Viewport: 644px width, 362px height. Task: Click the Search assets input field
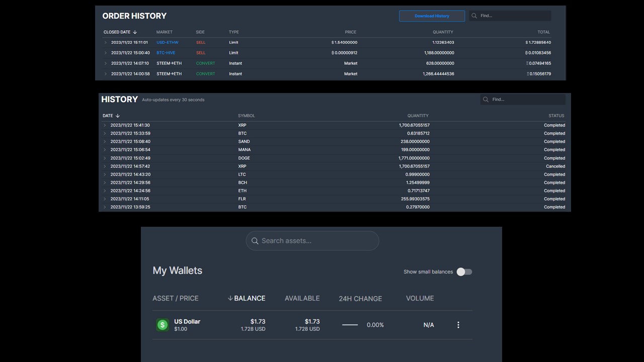[x=312, y=241]
